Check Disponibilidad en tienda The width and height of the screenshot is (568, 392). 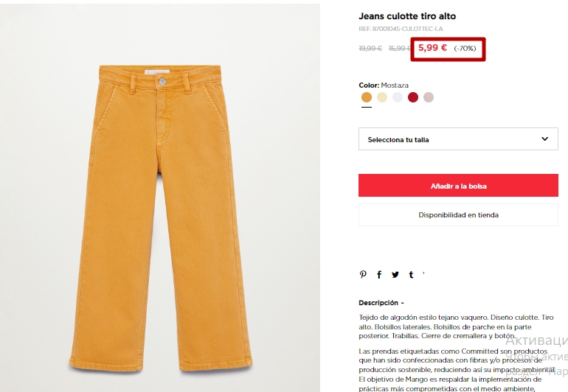458,215
